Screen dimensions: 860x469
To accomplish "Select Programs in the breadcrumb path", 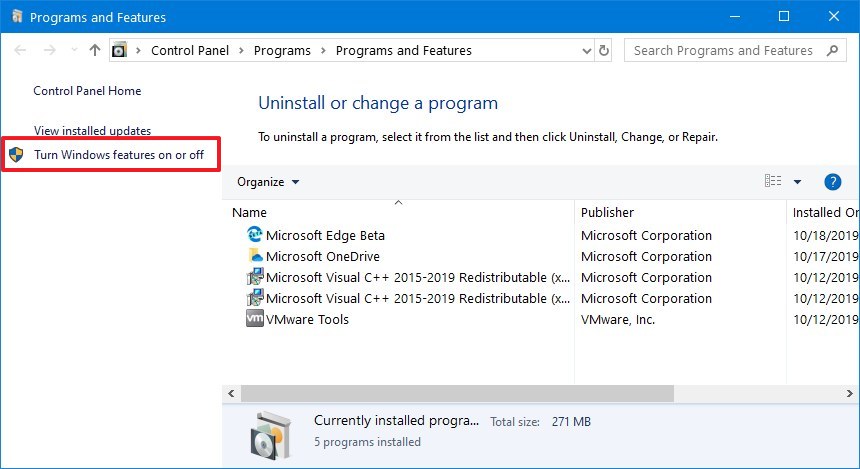I will (x=282, y=50).
